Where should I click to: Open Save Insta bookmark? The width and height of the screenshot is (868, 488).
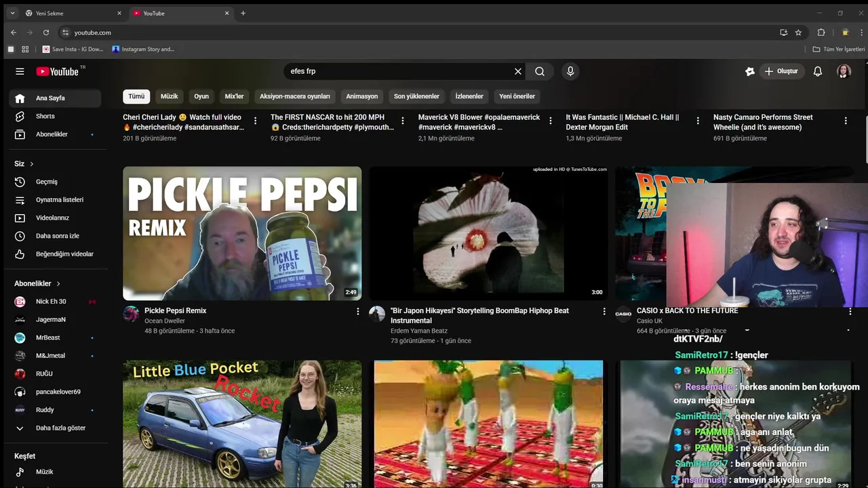73,49
